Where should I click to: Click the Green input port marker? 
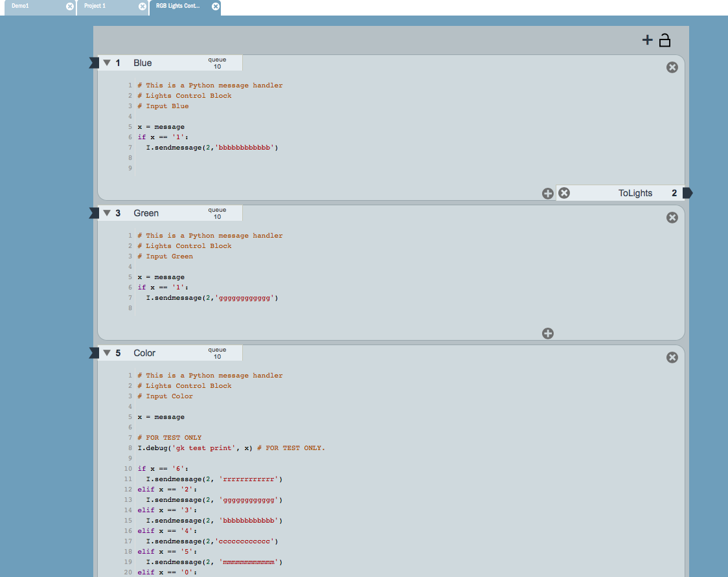point(94,213)
